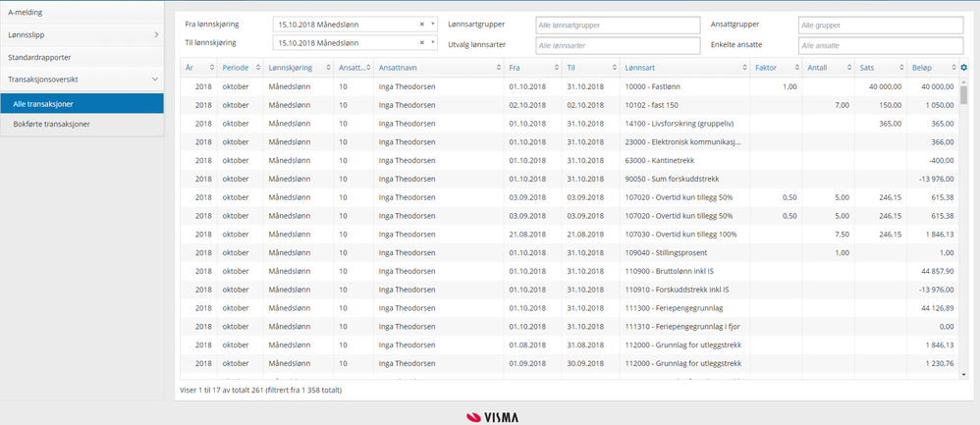Click the table vertical scrollbar thumb
Viewport: 980px width, 425px height.
[963, 95]
